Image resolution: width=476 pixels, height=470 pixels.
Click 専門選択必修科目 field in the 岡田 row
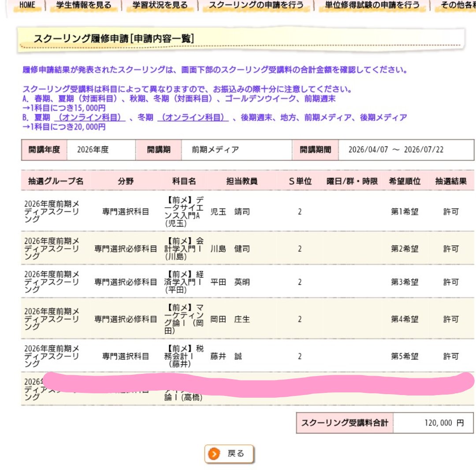(126, 319)
